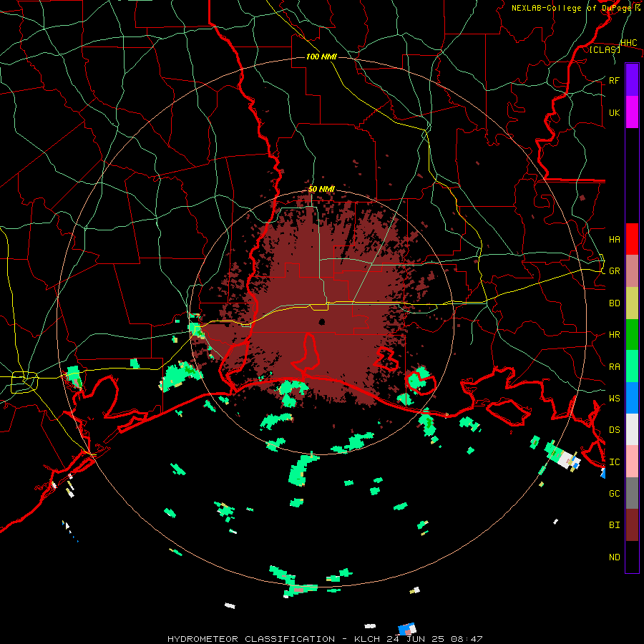This screenshot has width=644, height=644.
Task: Click the HA legend label
Action: 614,240
